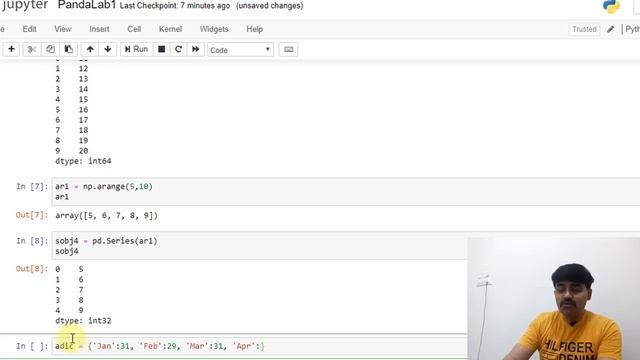This screenshot has width=640, height=360.
Task: Run the current cell
Action: click(x=136, y=49)
